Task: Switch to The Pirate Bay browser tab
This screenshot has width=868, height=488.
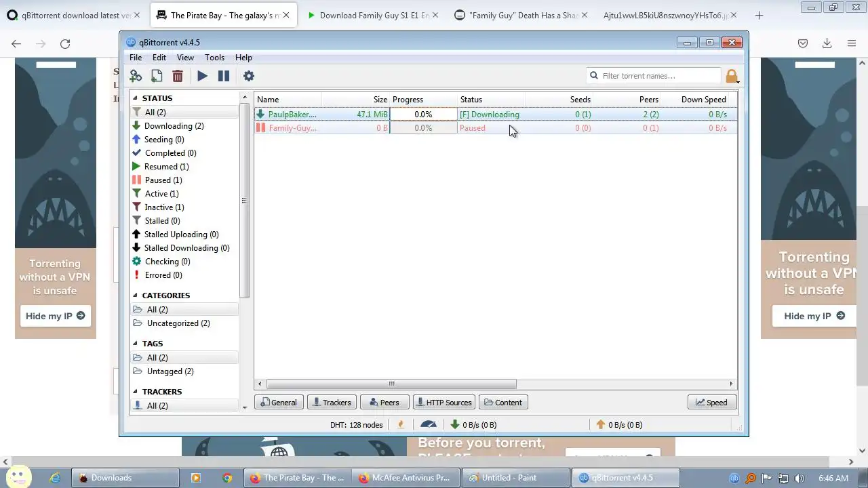Action: click(x=222, y=15)
